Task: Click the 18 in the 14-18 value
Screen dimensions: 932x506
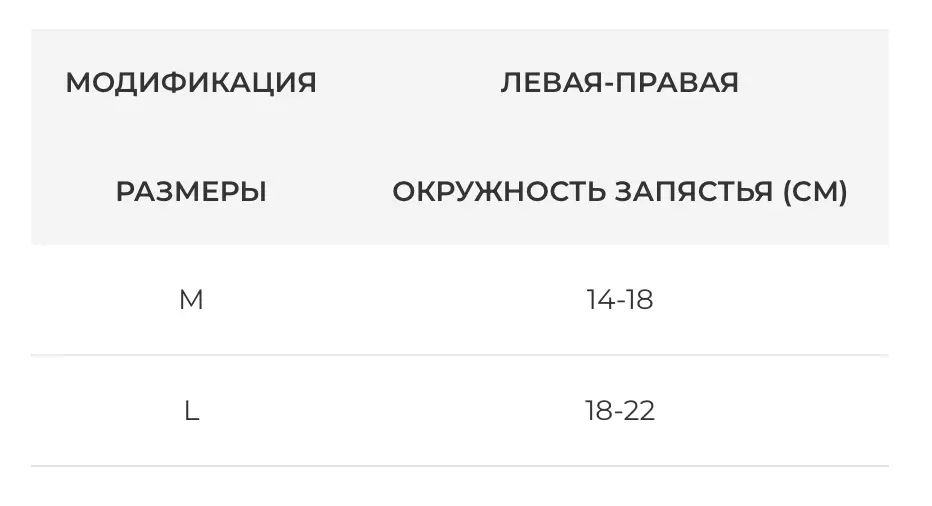Action: point(639,300)
